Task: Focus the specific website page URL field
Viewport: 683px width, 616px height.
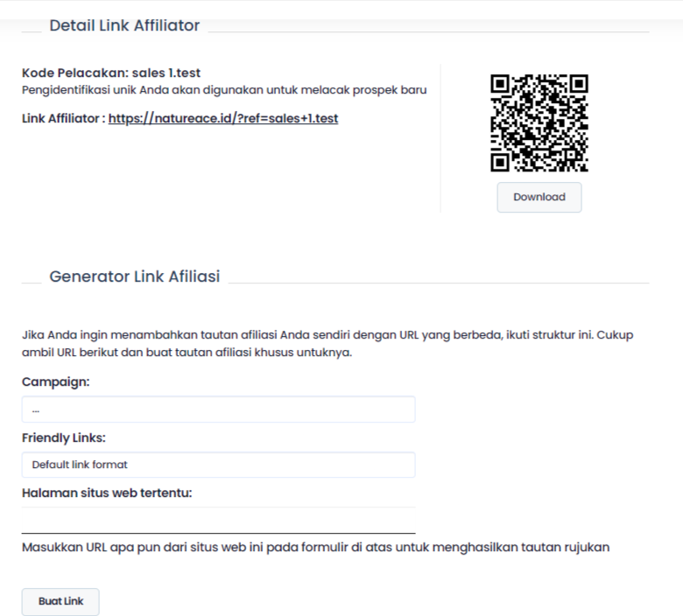Action: (x=218, y=521)
